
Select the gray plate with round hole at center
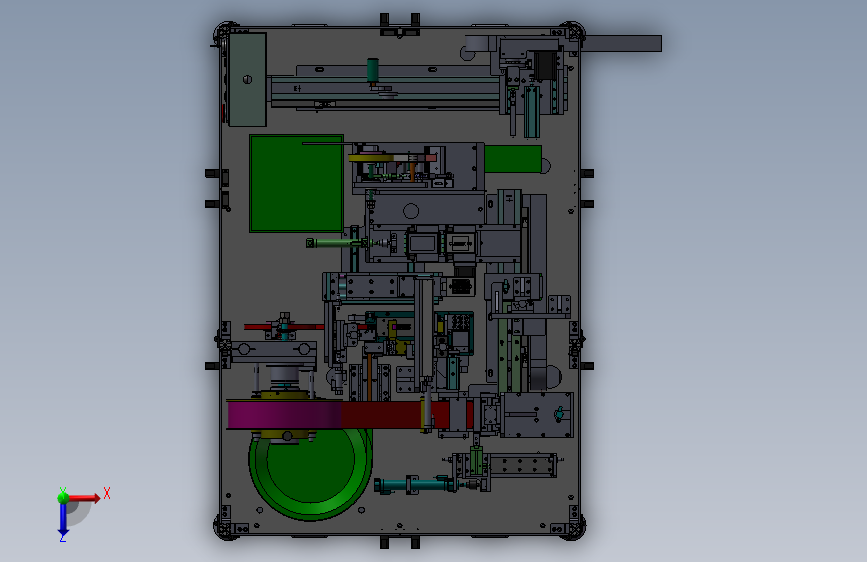(425, 209)
